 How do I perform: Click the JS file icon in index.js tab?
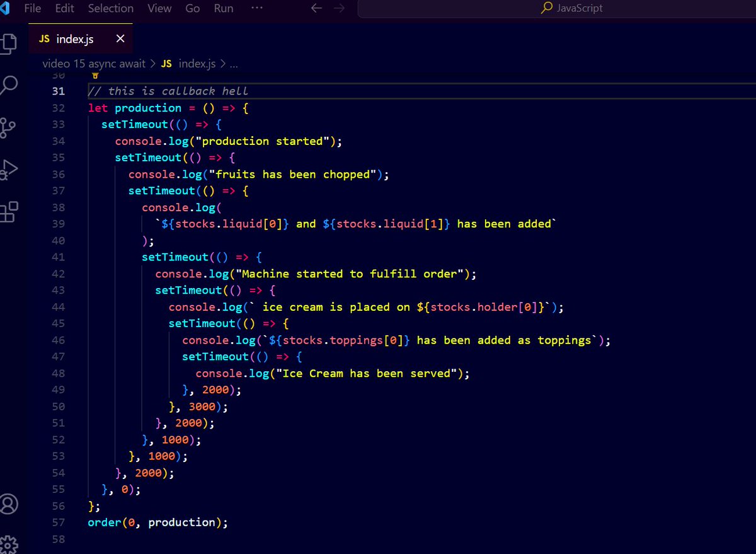[44, 39]
